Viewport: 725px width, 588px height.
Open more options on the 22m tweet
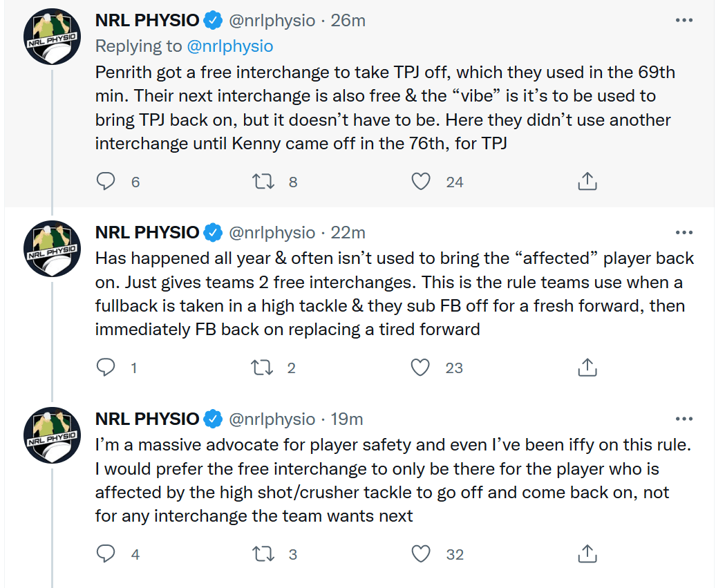684,233
